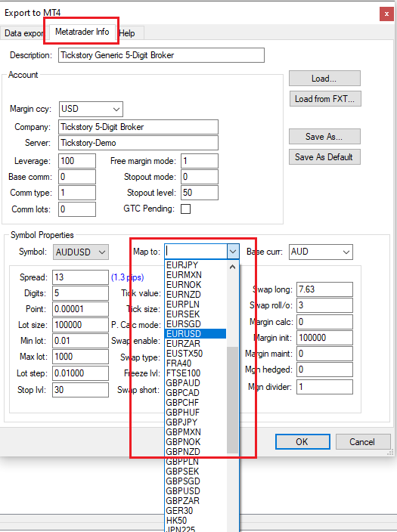Open the Base curr AUD dropdown

point(321,252)
